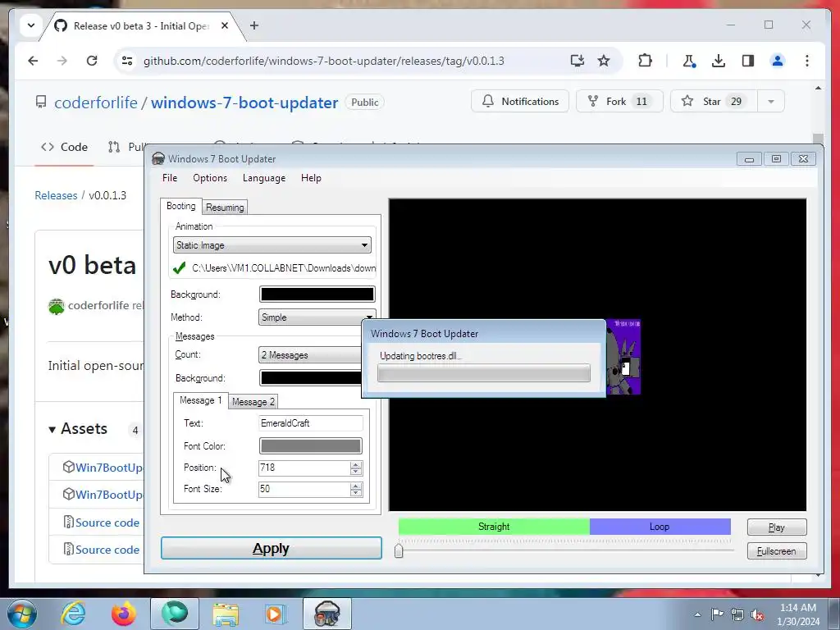
Task: Open the Options menu
Action: click(x=210, y=178)
